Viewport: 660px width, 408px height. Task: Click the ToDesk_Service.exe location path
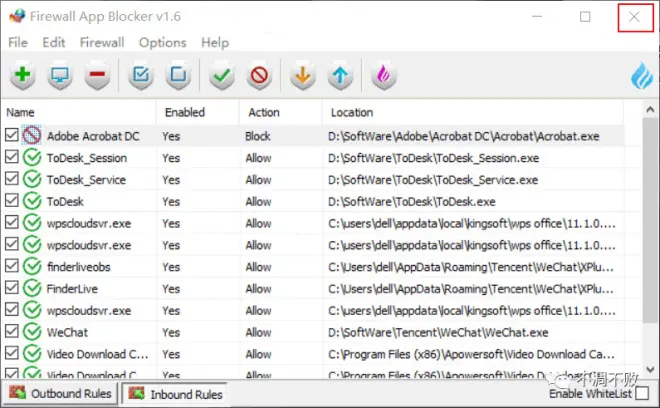433,180
